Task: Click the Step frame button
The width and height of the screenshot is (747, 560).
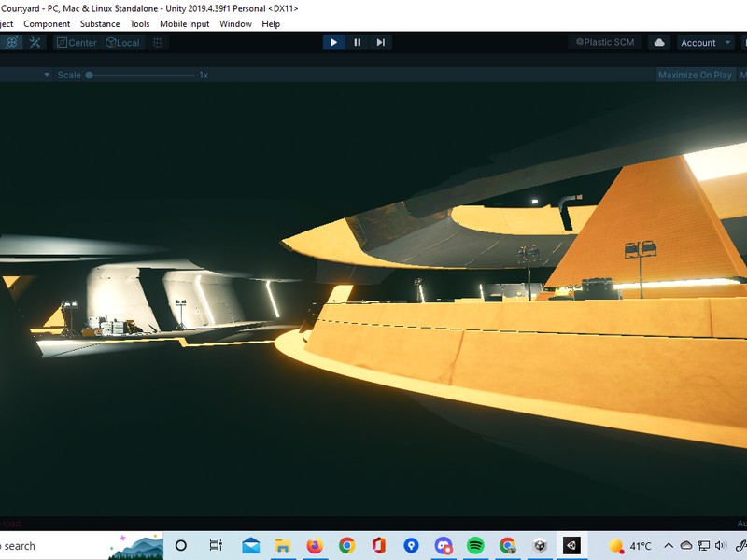Action: coord(380,42)
